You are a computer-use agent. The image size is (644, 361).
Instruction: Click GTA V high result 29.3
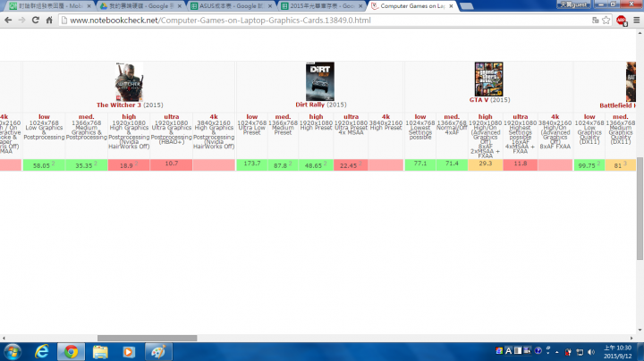pos(485,164)
